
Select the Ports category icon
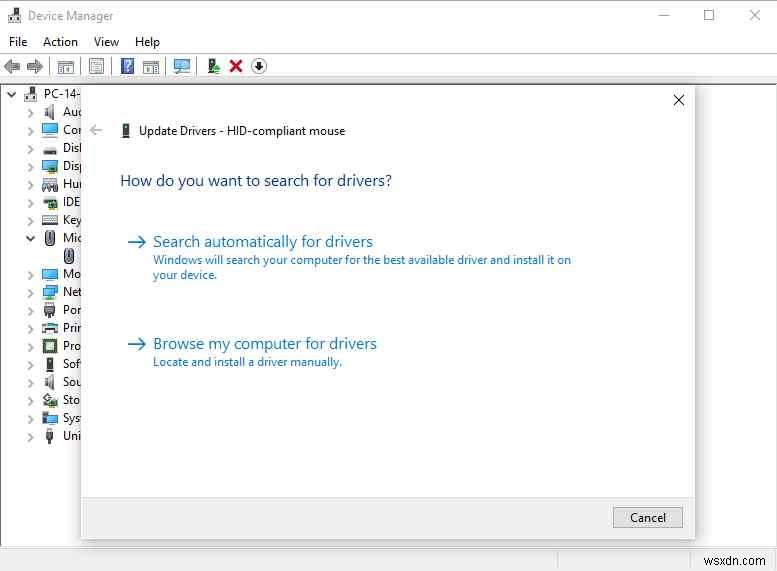50,310
